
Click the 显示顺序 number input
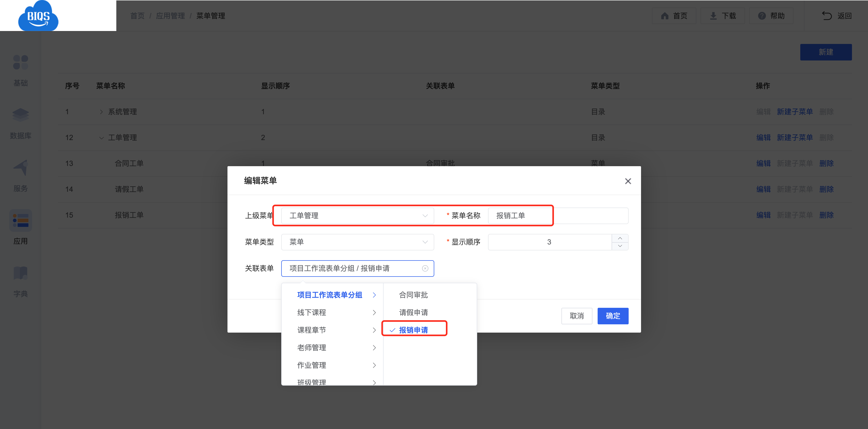coord(549,242)
